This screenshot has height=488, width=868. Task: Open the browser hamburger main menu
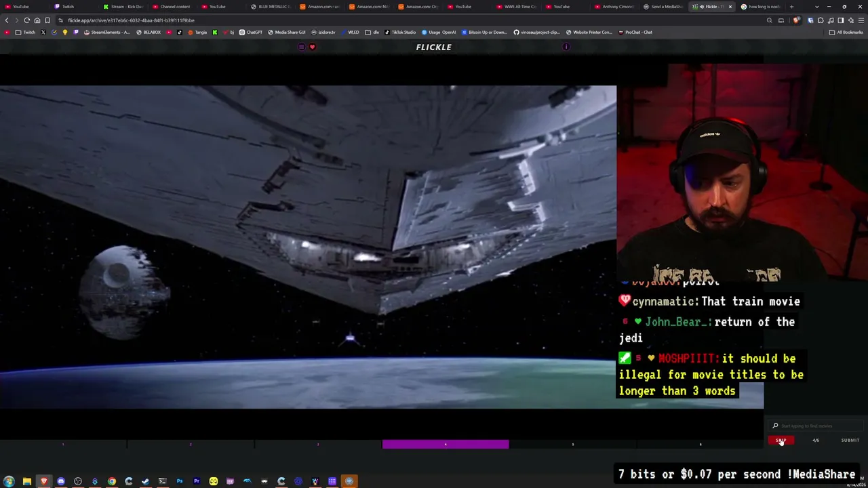[x=861, y=20]
